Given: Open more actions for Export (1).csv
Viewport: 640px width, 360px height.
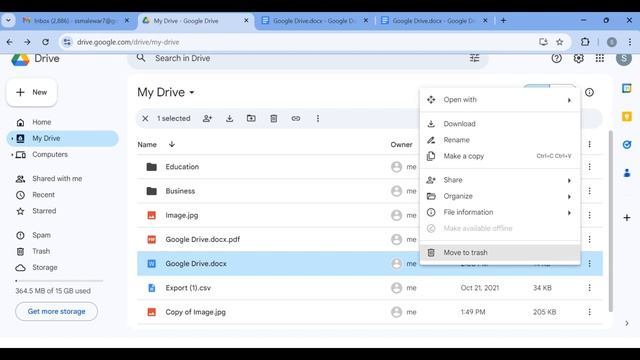Looking at the screenshot, I should pyautogui.click(x=589, y=288).
